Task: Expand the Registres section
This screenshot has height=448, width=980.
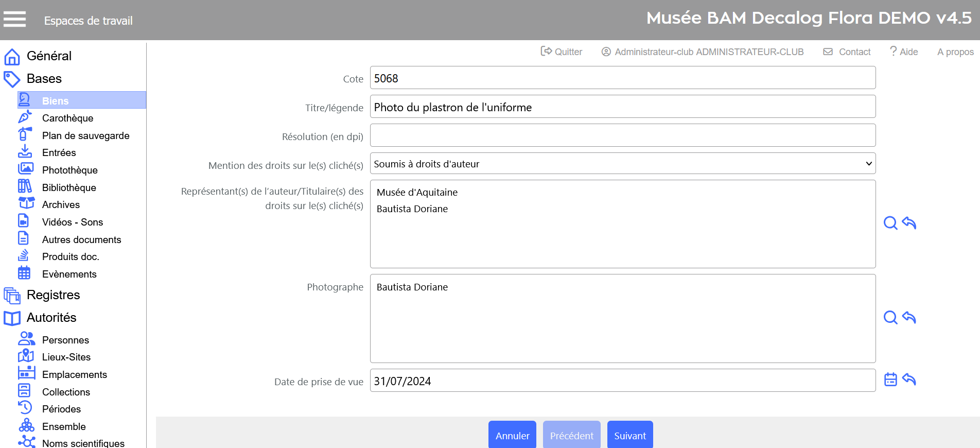Action: tap(53, 295)
